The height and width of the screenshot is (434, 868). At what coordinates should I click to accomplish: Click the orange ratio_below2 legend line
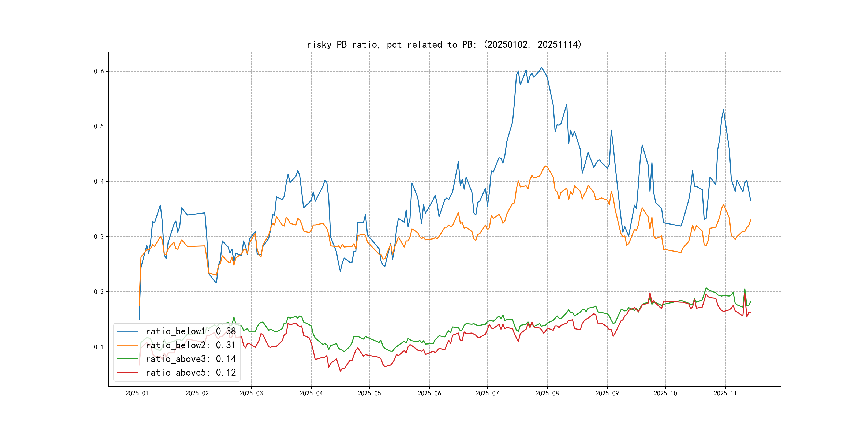pyautogui.click(x=127, y=345)
